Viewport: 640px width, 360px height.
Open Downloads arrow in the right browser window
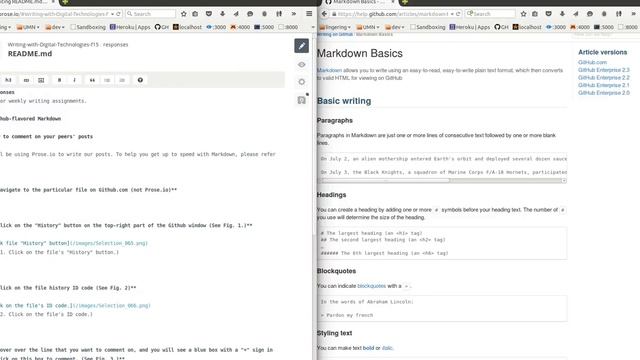[562, 14]
